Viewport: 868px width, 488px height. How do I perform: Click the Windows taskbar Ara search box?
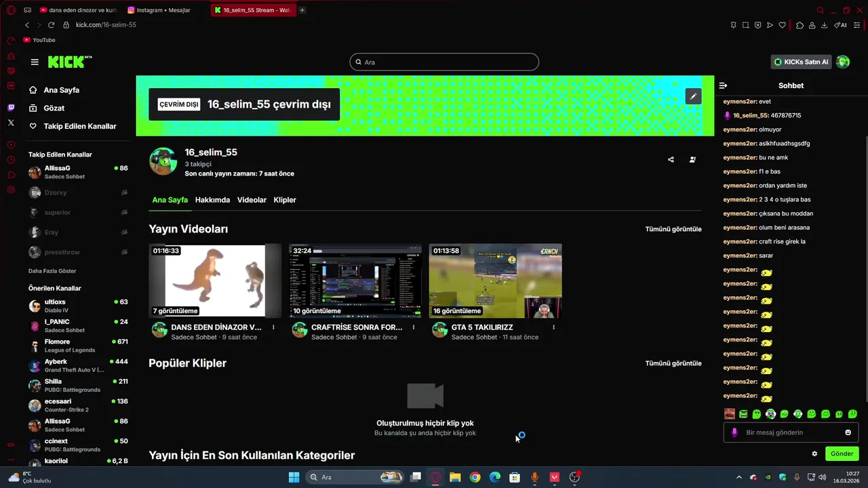(355, 477)
